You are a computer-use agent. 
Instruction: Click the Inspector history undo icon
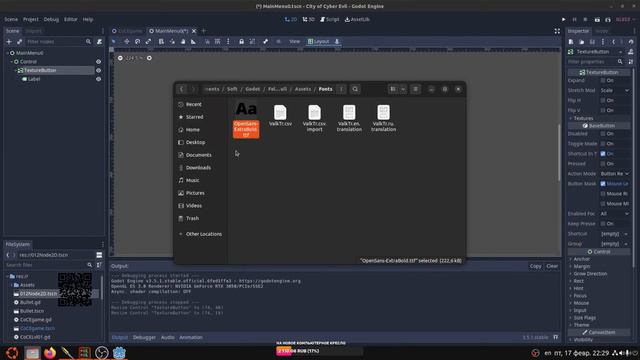tap(631, 42)
